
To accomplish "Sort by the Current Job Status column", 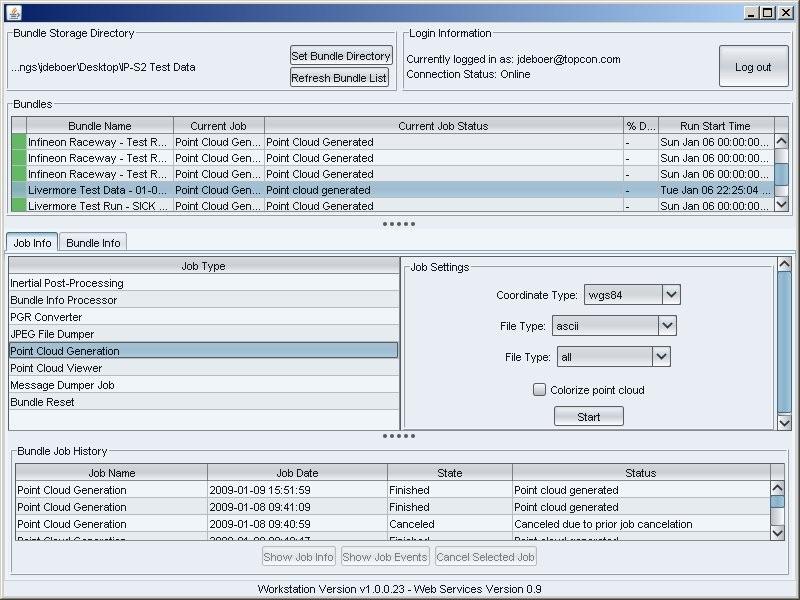I will 443,126.
